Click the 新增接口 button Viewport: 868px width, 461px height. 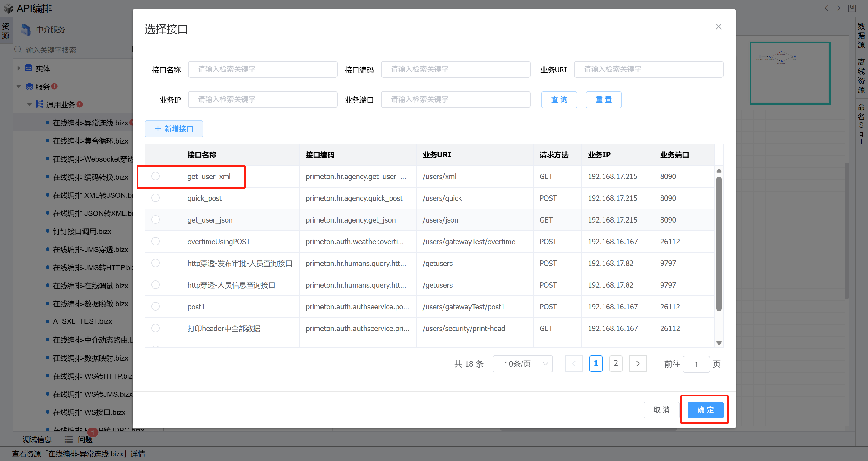pos(174,129)
